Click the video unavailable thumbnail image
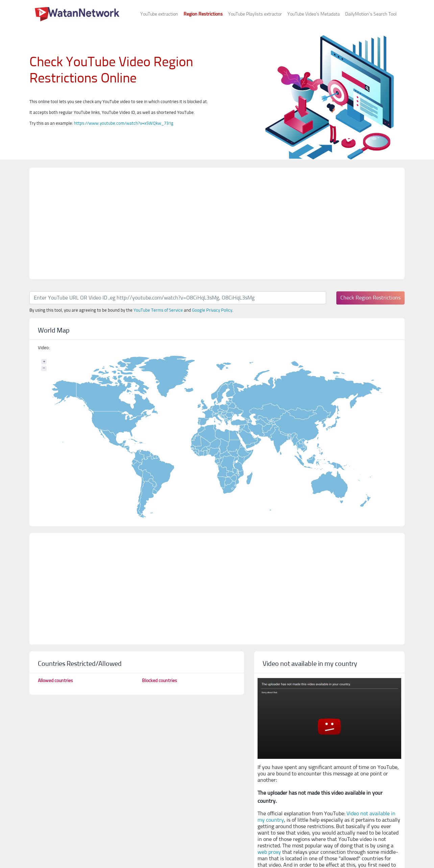The image size is (434, 868). coord(329,718)
